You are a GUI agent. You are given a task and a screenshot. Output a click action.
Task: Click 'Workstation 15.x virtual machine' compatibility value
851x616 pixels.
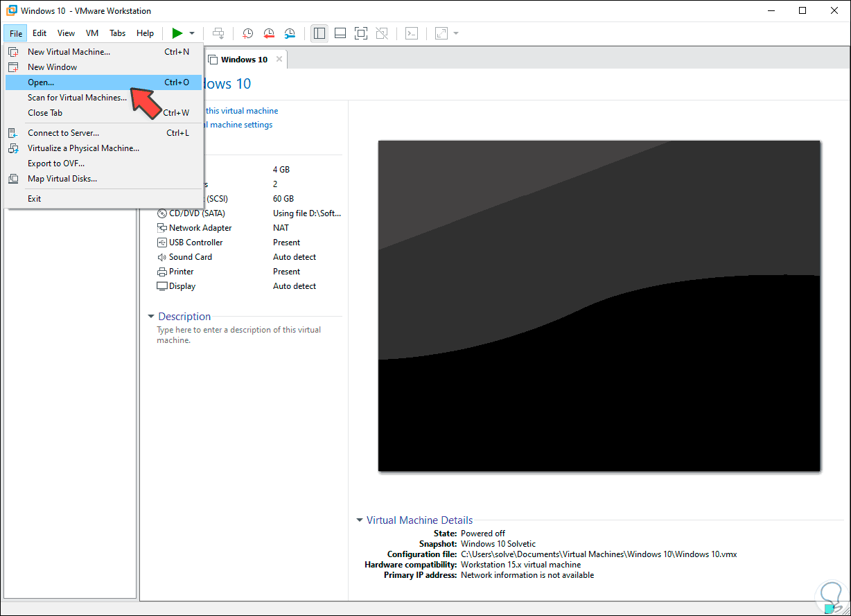click(x=521, y=565)
